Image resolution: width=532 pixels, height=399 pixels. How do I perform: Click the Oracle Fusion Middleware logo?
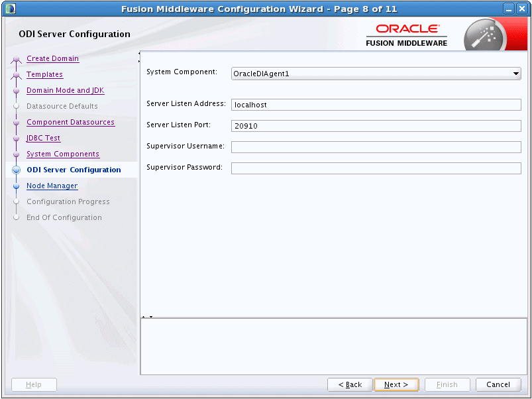(407, 35)
